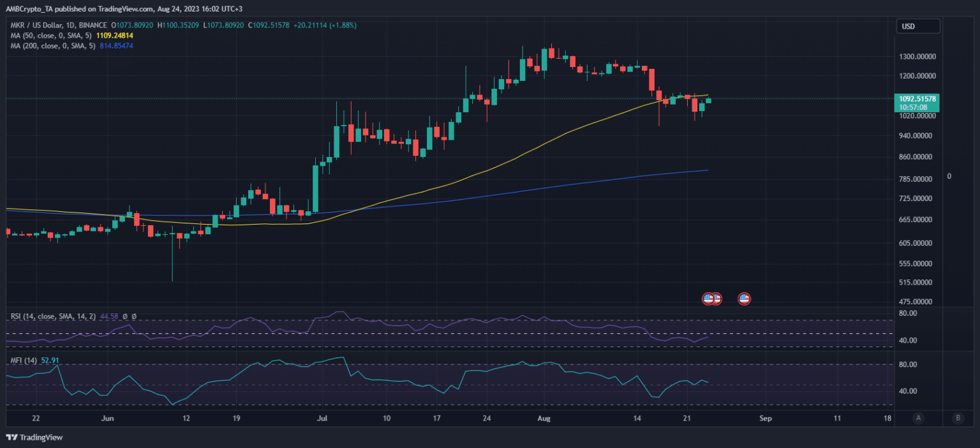Open the USD currency selector

[x=918, y=26]
